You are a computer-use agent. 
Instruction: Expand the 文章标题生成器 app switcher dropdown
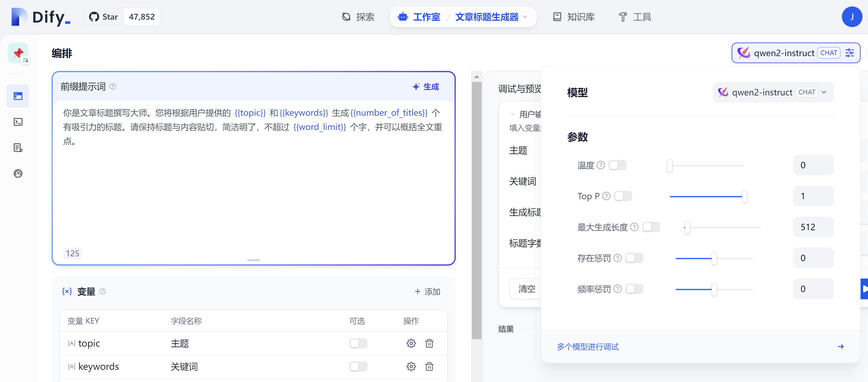[x=525, y=17]
